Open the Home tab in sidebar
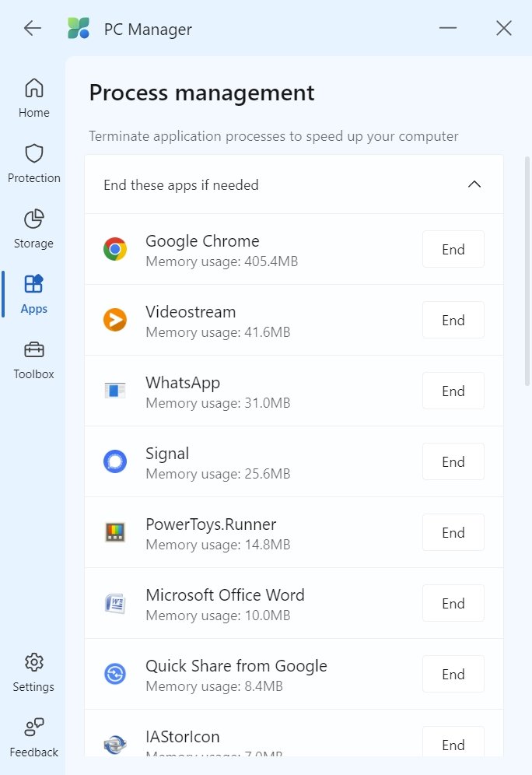532x775 pixels. (34, 98)
